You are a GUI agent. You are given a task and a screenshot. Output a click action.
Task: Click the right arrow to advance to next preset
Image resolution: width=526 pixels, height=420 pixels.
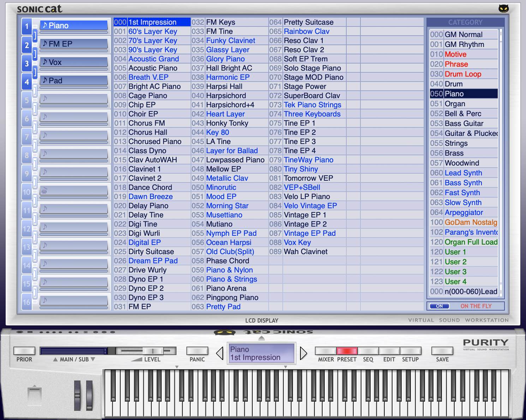point(303,353)
